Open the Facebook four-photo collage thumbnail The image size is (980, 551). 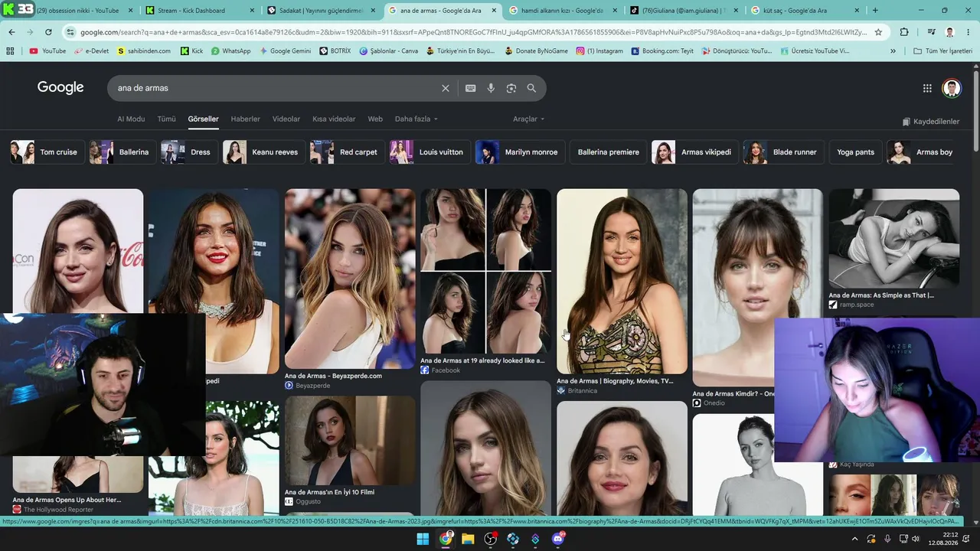pos(485,271)
